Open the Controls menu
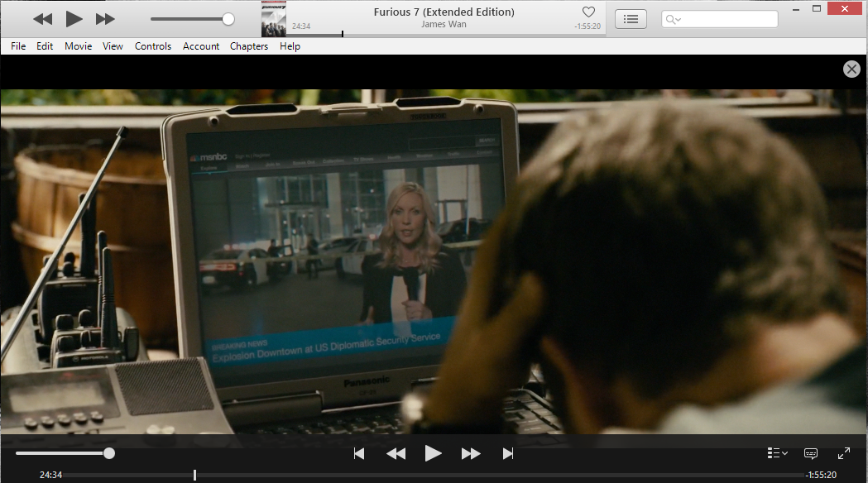The width and height of the screenshot is (868, 483). point(153,46)
